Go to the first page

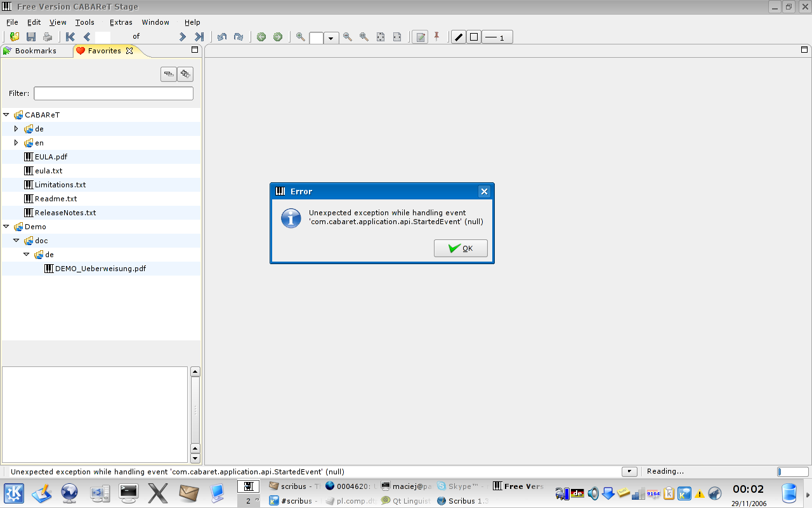coord(70,37)
